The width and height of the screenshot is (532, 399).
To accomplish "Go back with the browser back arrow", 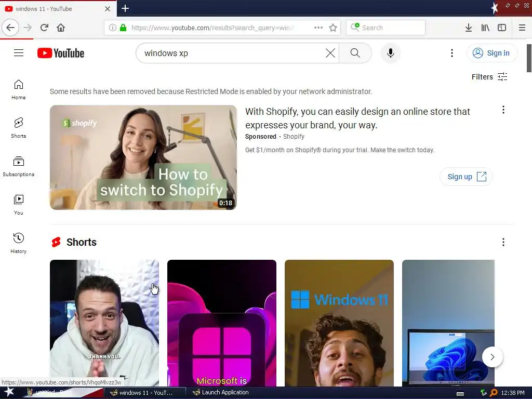I will tap(10, 28).
